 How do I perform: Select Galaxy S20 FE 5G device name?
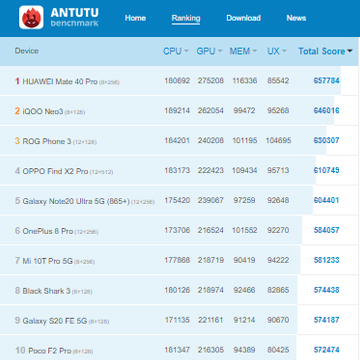55,321
